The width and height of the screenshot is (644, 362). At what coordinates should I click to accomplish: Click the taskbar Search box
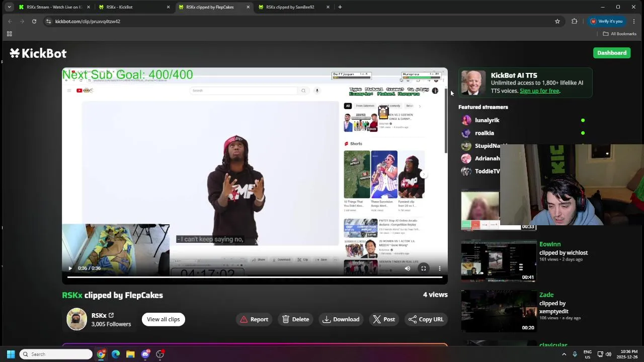click(x=56, y=354)
